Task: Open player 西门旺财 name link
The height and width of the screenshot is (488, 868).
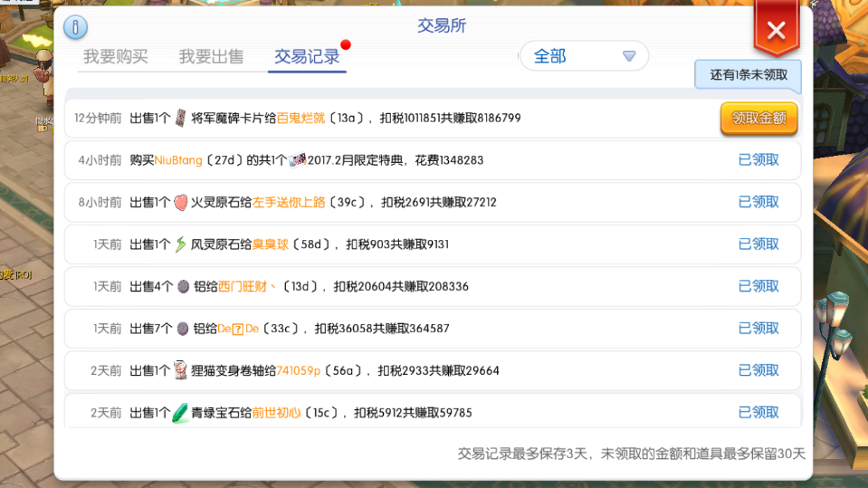Action: coord(247,286)
